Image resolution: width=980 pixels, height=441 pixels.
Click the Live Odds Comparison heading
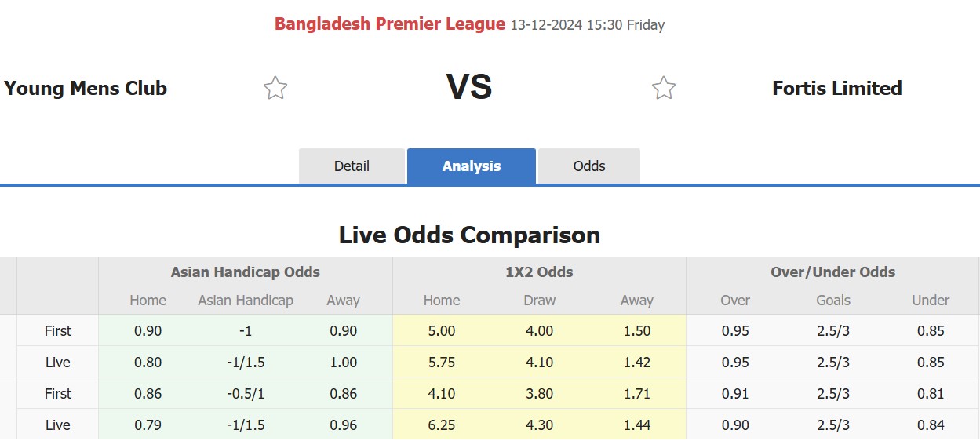point(469,235)
